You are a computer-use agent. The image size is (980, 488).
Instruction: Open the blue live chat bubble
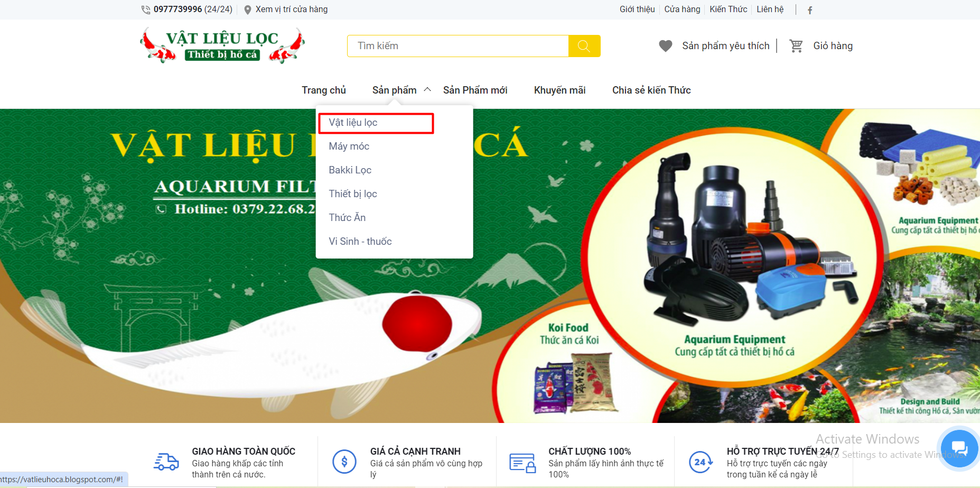pyautogui.click(x=959, y=448)
